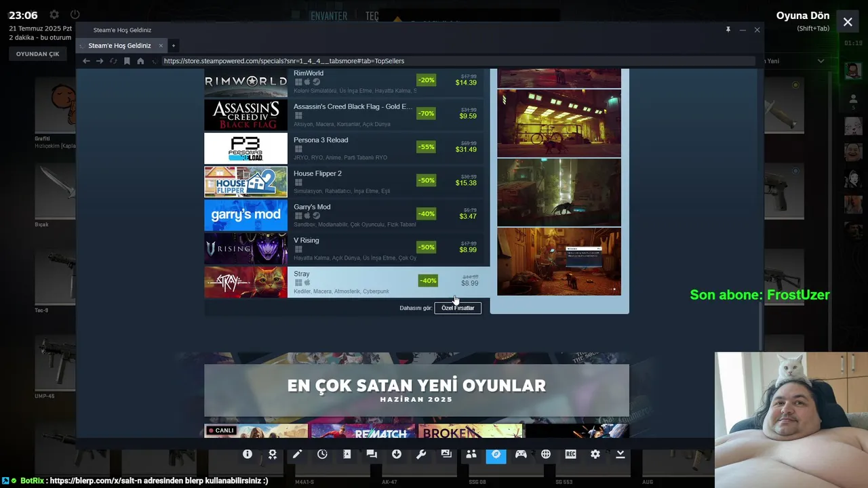
Task: Open achievements ribbon icon in overlay bar
Action: click(x=272, y=454)
